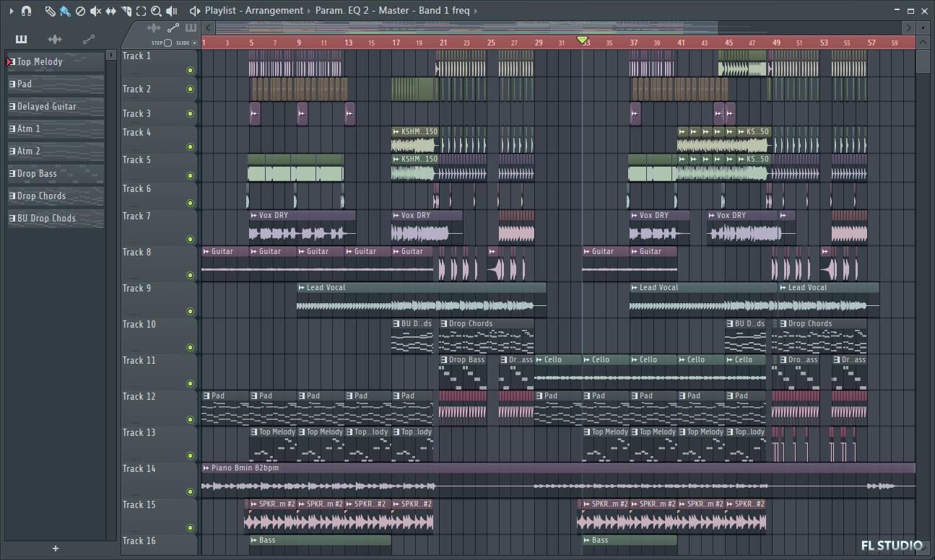Click the speaker icon beside the playlist title
The height and width of the screenshot is (560, 935).
coord(195,11)
